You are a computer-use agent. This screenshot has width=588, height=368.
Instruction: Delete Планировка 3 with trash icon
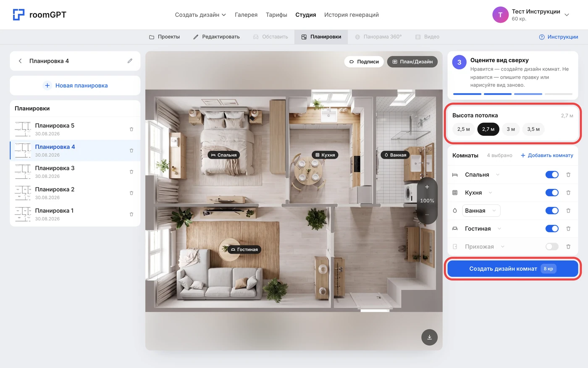131,172
